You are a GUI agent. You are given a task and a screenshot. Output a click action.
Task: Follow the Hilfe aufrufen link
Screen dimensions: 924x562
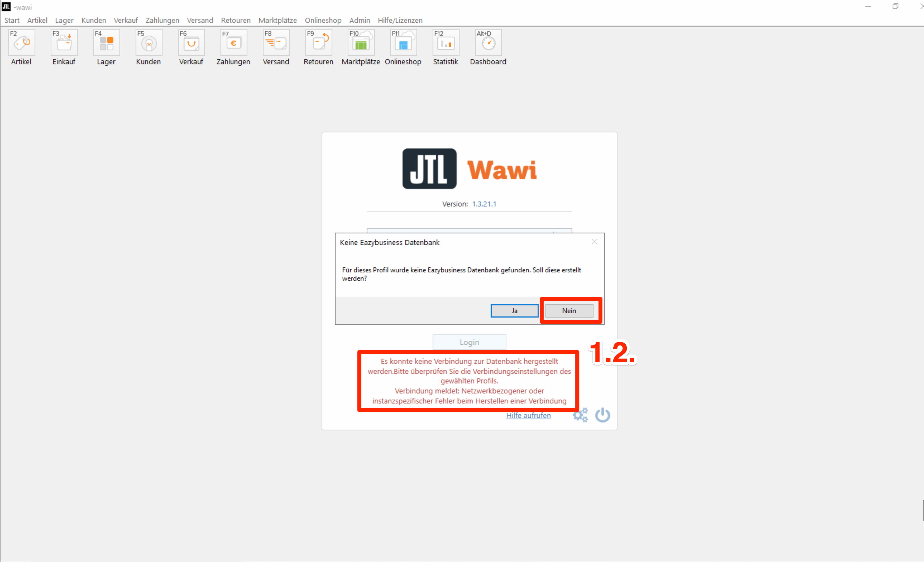click(528, 416)
